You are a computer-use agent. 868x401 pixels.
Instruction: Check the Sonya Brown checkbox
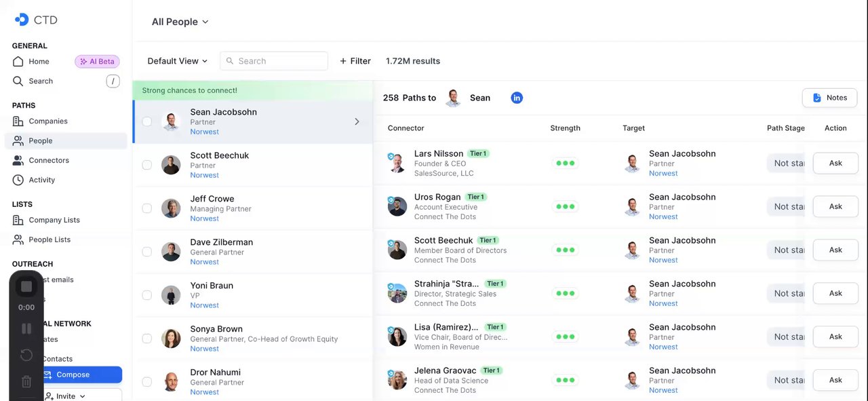coord(146,339)
